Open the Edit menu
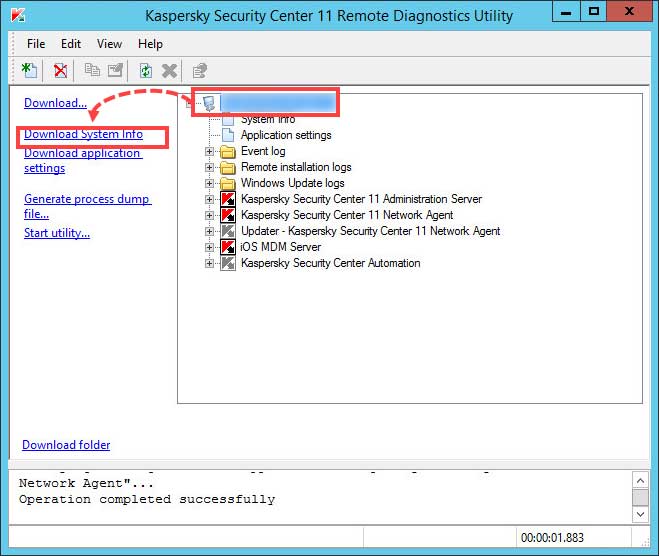Viewport: 659px width, 556px height. coord(71,44)
